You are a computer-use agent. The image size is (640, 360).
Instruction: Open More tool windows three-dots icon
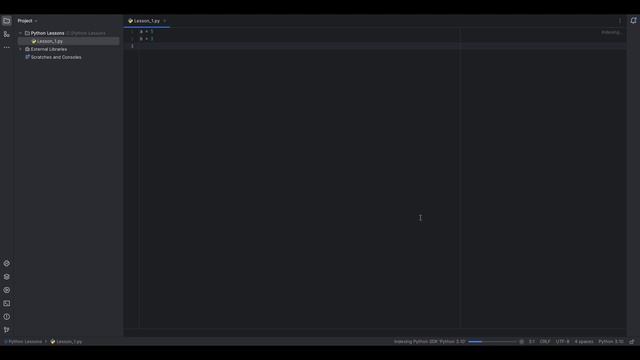click(7, 47)
